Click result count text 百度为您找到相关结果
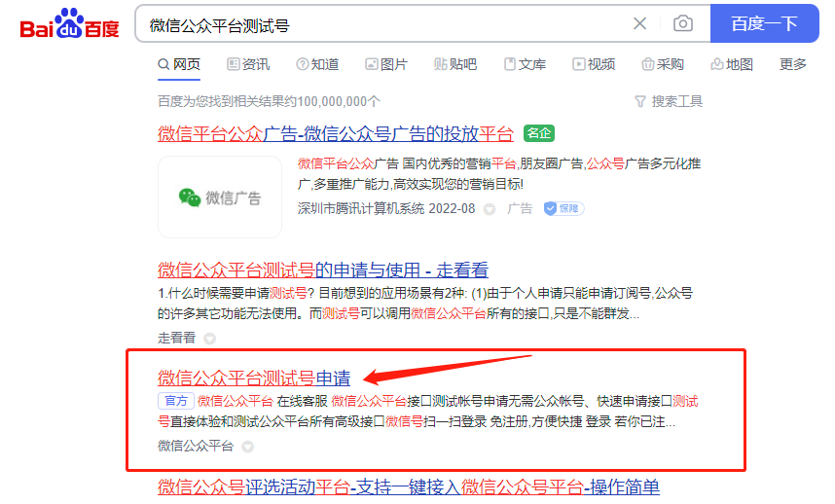The height and width of the screenshot is (504, 835). (269, 101)
